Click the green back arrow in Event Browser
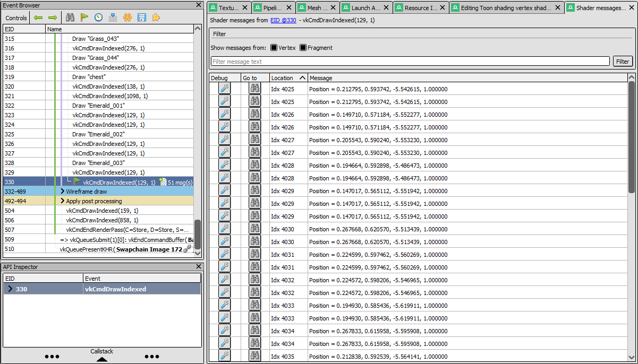Image resolution: width=638 pixels, height=364 pixels. point(38,18)
